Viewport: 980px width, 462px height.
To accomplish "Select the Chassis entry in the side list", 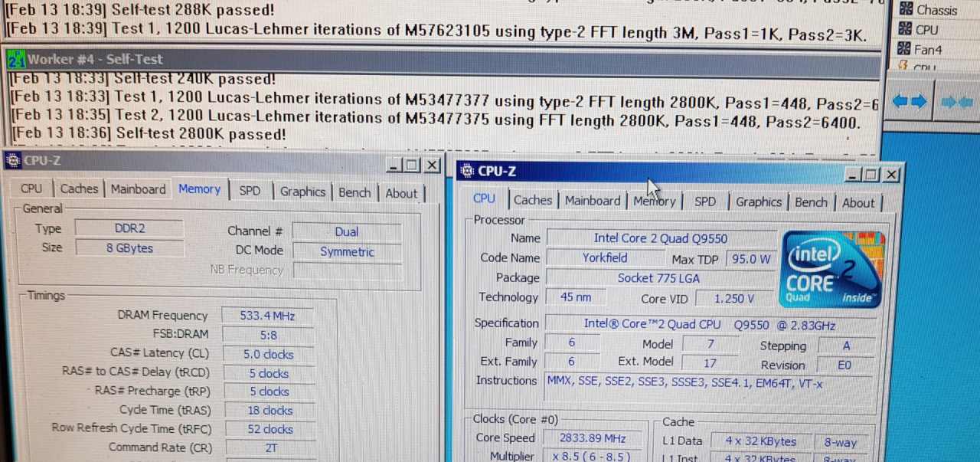I will click(x=936, y=10).
